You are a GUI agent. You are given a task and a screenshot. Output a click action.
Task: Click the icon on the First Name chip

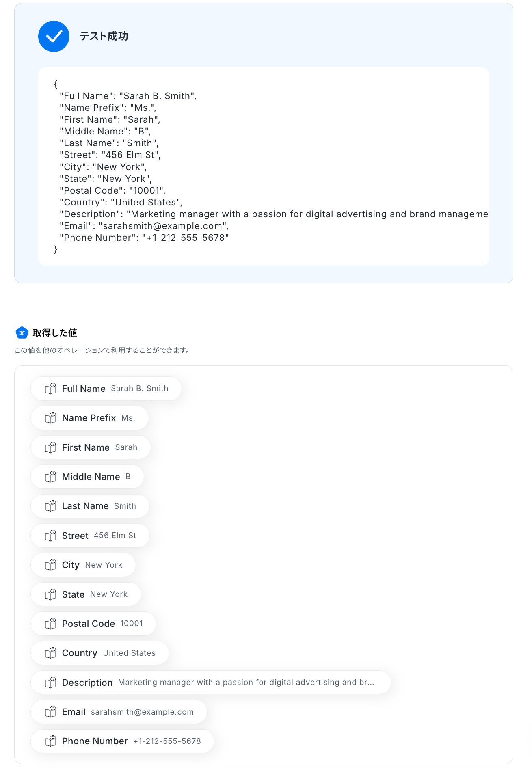click(50, 447)
